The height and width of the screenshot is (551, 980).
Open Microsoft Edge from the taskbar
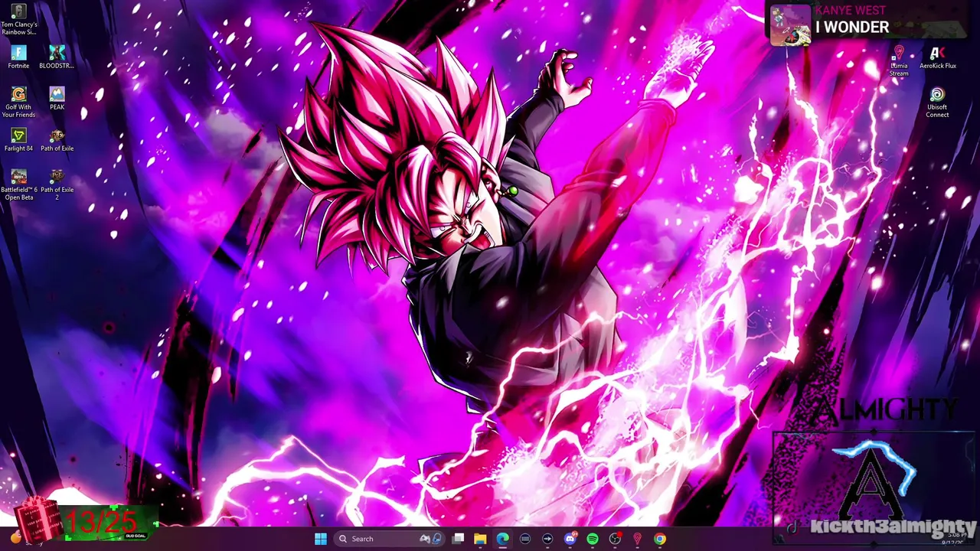tap(502, 539)
